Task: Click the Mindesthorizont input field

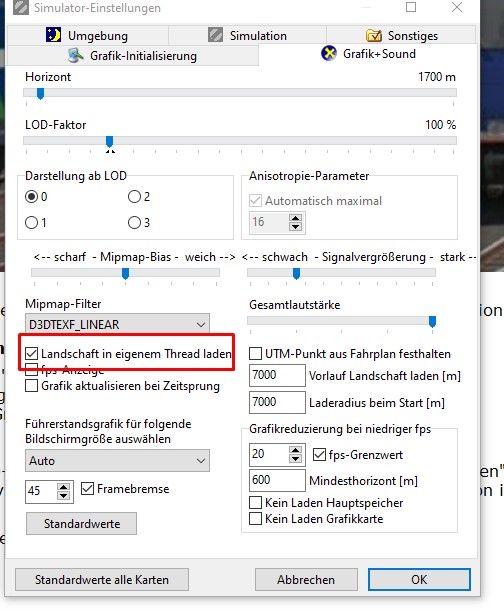Action: pyautogui.click(x=277, y=480)
